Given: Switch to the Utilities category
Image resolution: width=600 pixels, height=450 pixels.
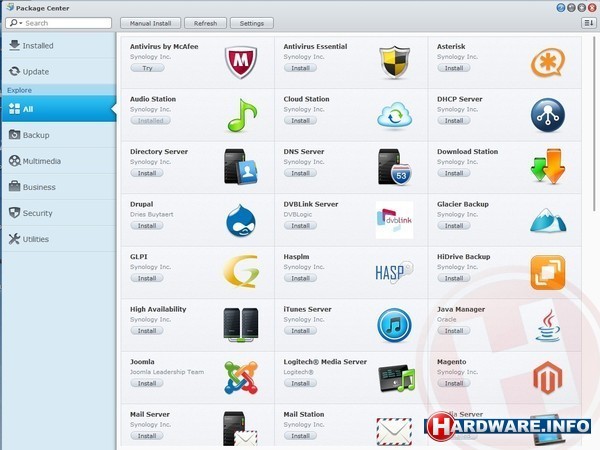Looking at the screenshot, I should pyautogui.click(x=59, y=239).
